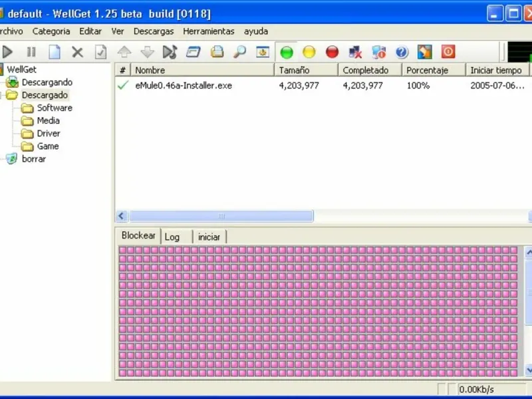Click the computers with red X icon
This screenshot has width=532, height=399.
click(x=355, y=53)
